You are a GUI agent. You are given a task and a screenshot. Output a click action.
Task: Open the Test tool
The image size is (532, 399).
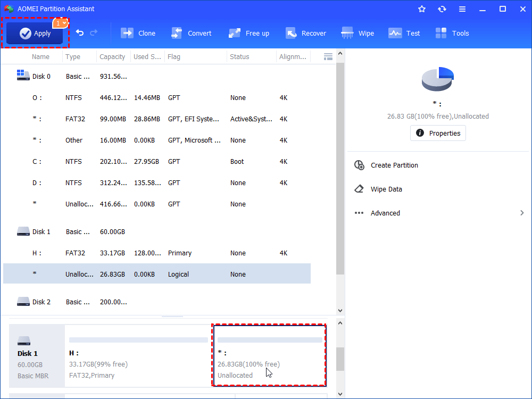[x=404, y=33]
